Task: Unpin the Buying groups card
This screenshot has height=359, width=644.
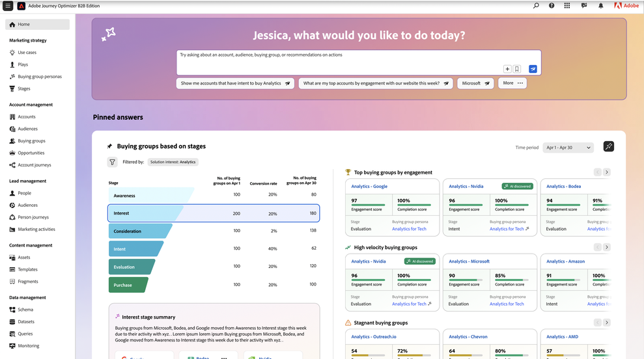Action: (609, 146)
